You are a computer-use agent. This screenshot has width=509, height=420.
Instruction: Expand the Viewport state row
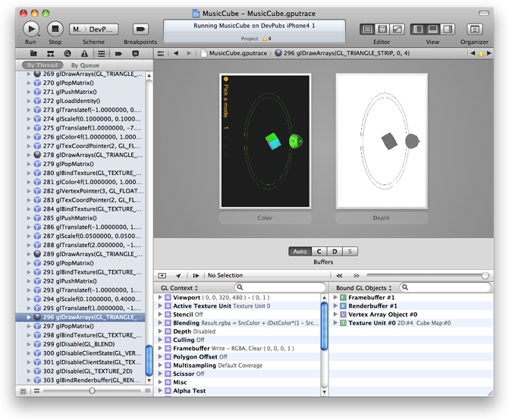point(160,298)
